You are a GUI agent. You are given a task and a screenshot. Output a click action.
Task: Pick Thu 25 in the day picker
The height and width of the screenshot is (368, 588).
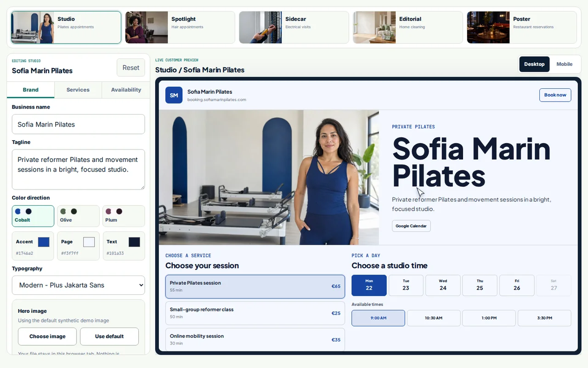(x=480, y=285)
